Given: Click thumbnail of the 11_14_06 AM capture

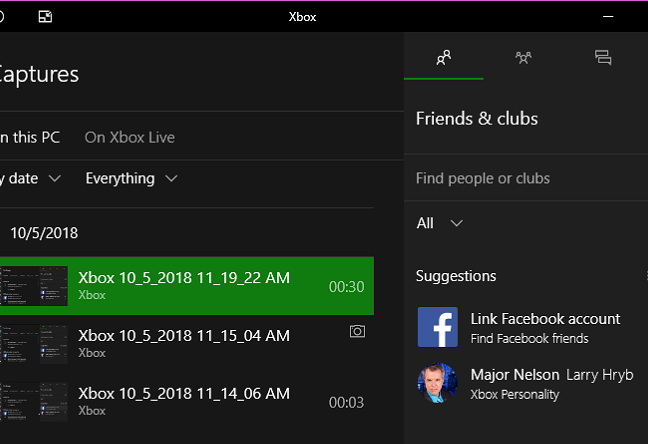Looking at the screenshot, I should pyautogui.click(x=34, y=402).
